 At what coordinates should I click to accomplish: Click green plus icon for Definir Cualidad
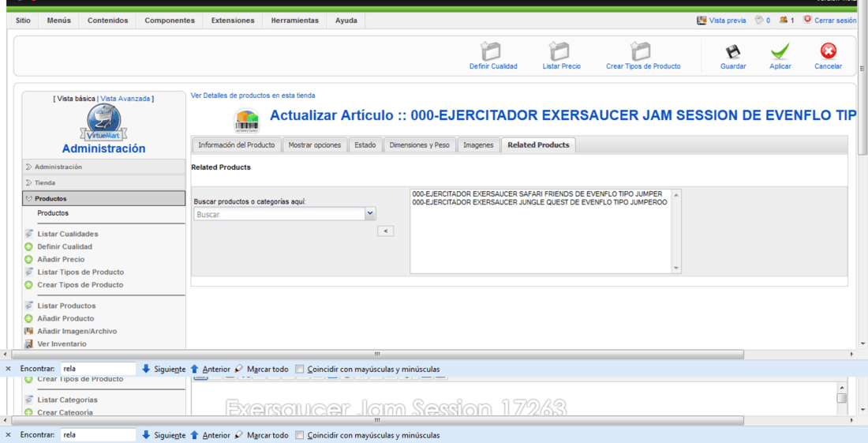tap(28, 246)
